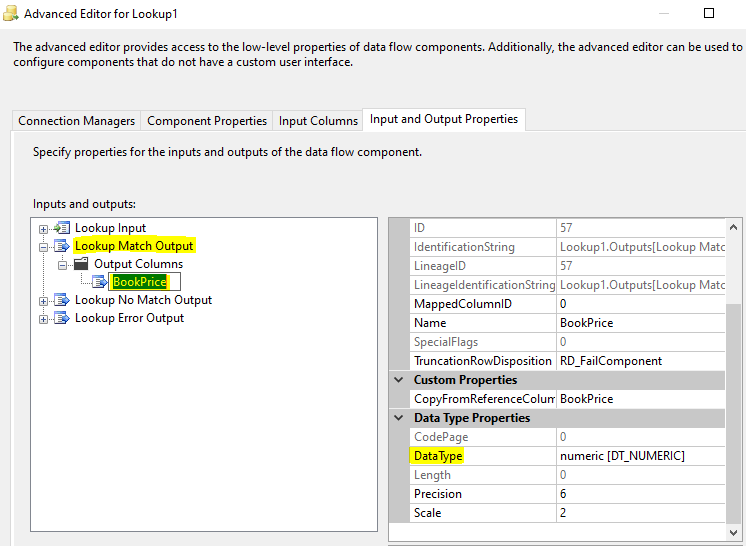
Task: Edit the Precision value 6
Action: [640, 494]
